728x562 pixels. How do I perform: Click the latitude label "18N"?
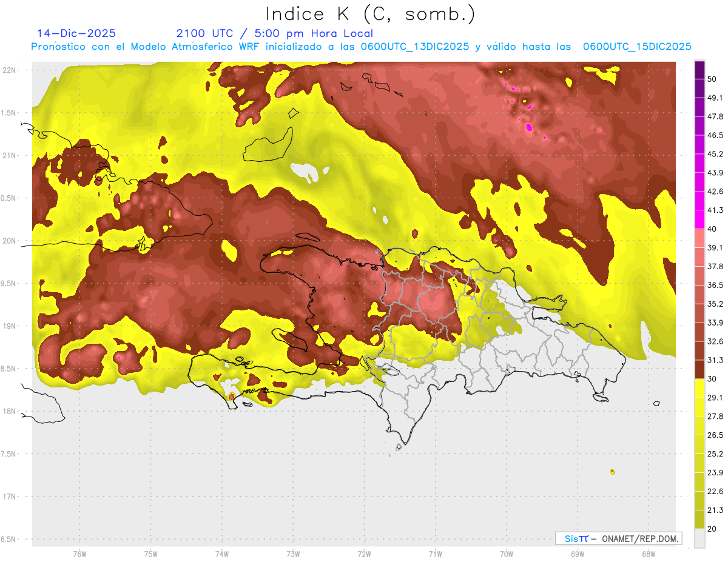coord(10,412)
